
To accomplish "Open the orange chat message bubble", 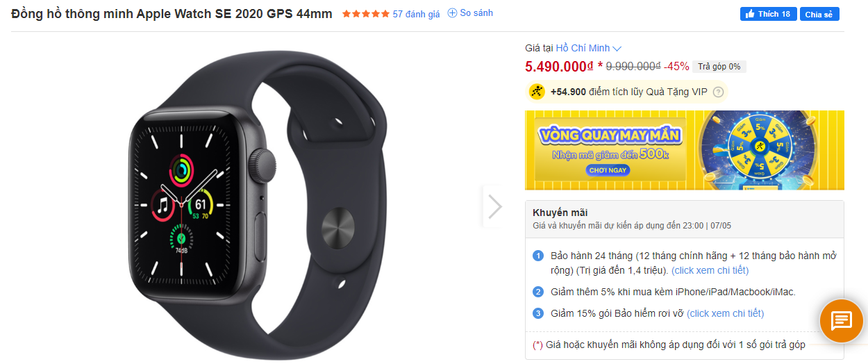I will [x=842, y=321].
